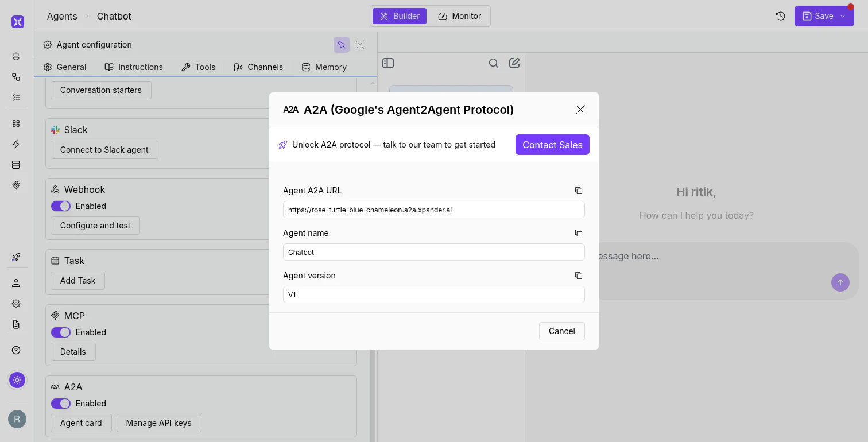Start a new chat with pencil icon
This screenshot has height=442, width=868.
tap(514, 63)
